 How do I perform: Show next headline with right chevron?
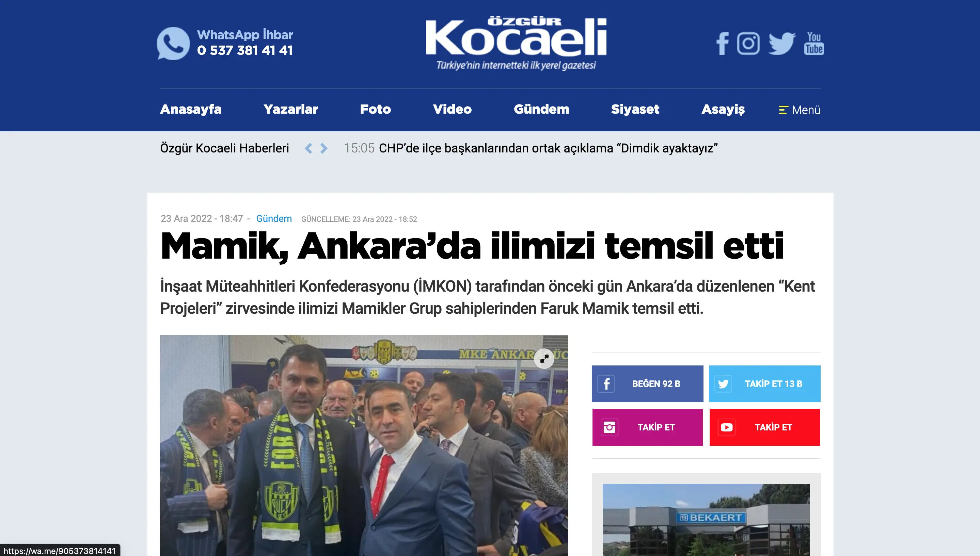click(x=323, y=148)
